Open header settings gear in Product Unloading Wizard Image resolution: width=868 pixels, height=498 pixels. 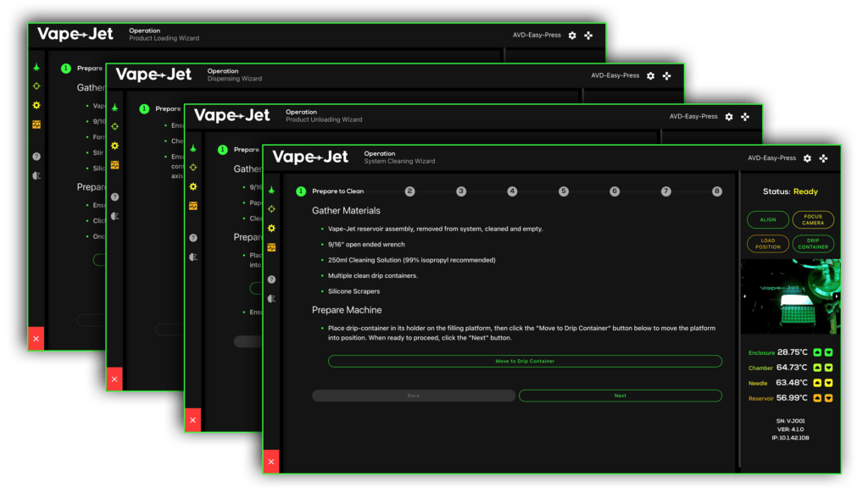729,117
